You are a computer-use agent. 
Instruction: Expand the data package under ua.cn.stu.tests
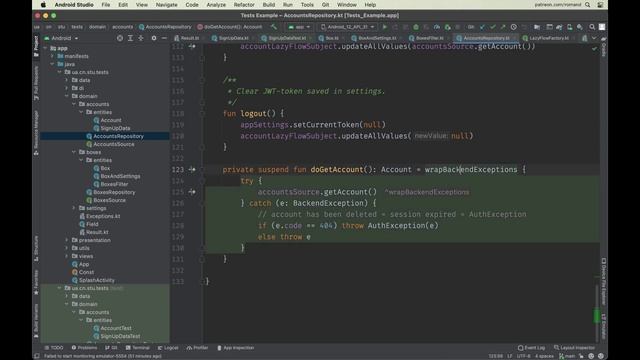coord(67,80)
